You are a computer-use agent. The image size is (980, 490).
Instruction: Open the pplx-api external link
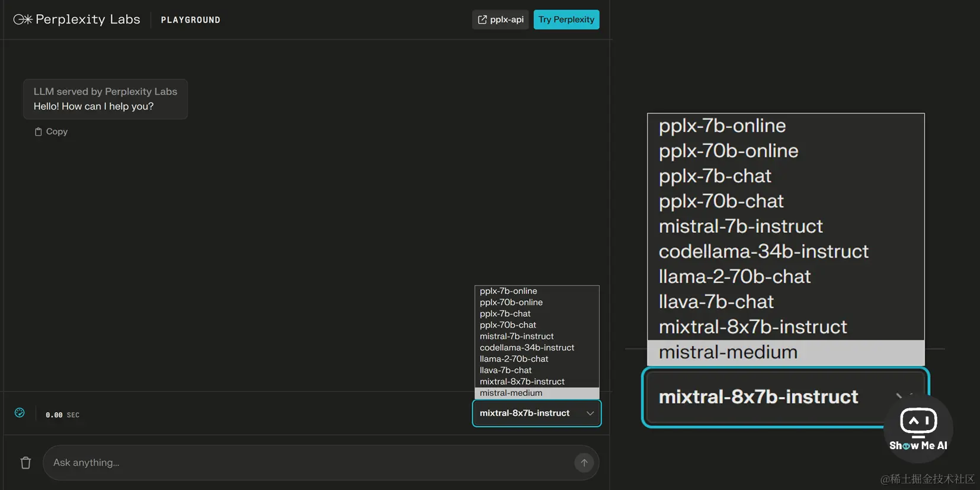pyautogui.click(x=501, y=20)
